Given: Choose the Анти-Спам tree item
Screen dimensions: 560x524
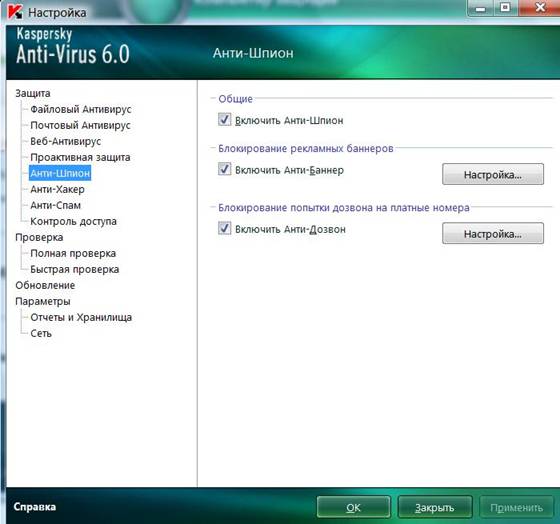Looking at the screenshot, I should pyautogui.click(x=56, y=205).
